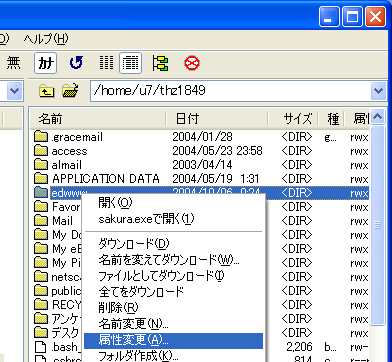
Task: Click the netsc... folder icon
Action: pyautogui.click(x=41, y=277)
